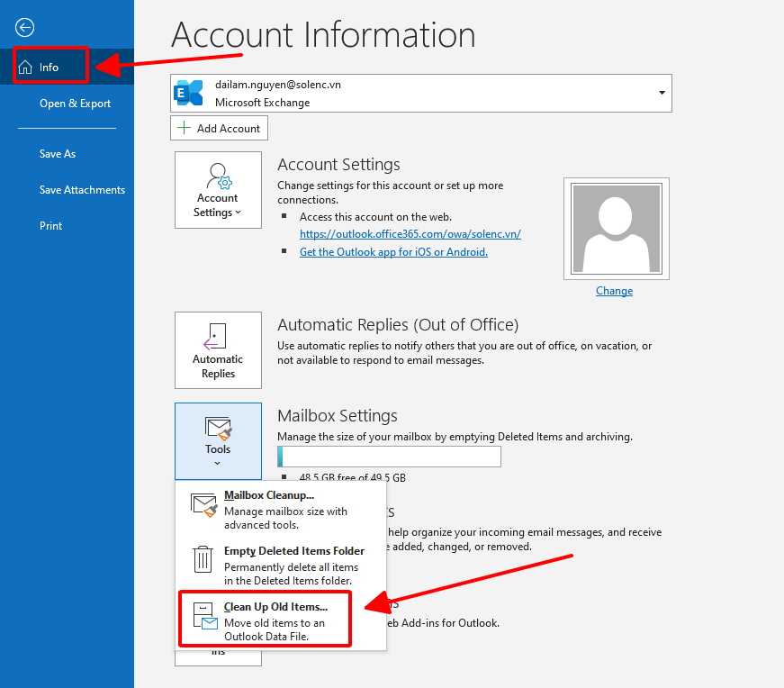
Task: Click the Add Account plus icon
Action: 185,129
